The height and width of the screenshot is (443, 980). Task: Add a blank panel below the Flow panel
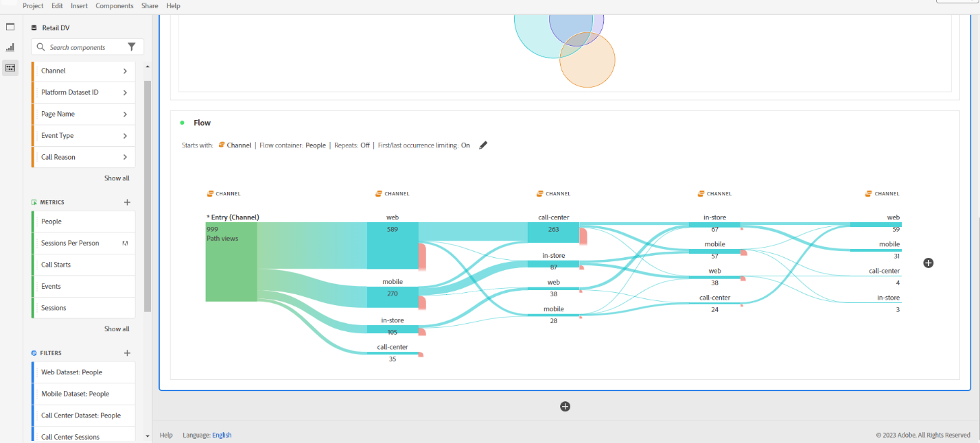tap(565, 407)
